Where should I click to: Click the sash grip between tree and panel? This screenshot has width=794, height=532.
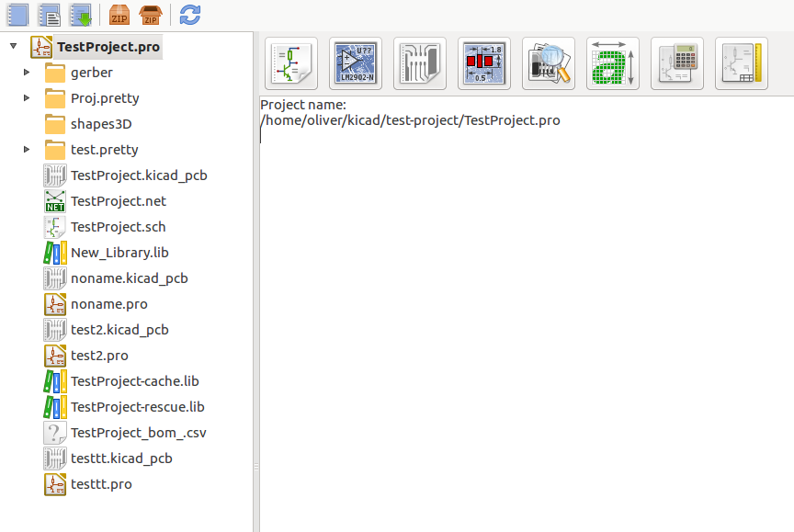click(256, 467)
